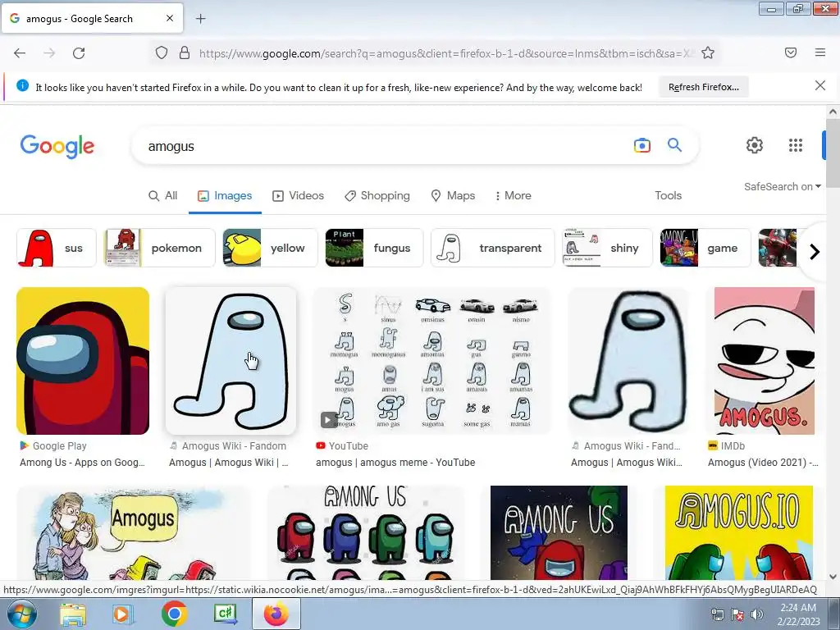Open Windows Explorer from taskbar

coord(73,614)
